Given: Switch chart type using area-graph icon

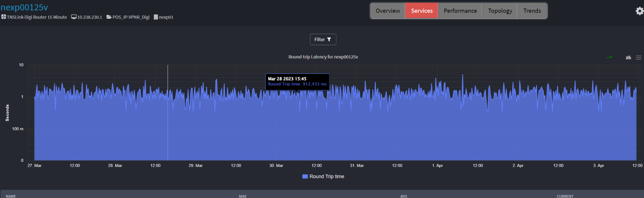Looking at the screenshot, I should point(628,57).
